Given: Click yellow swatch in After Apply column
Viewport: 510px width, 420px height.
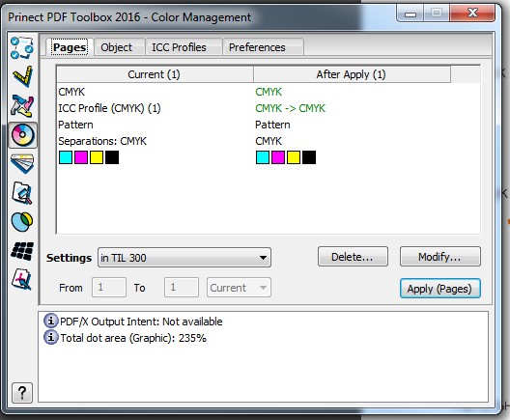Looking at the screenshot, I should coord(294,157).
